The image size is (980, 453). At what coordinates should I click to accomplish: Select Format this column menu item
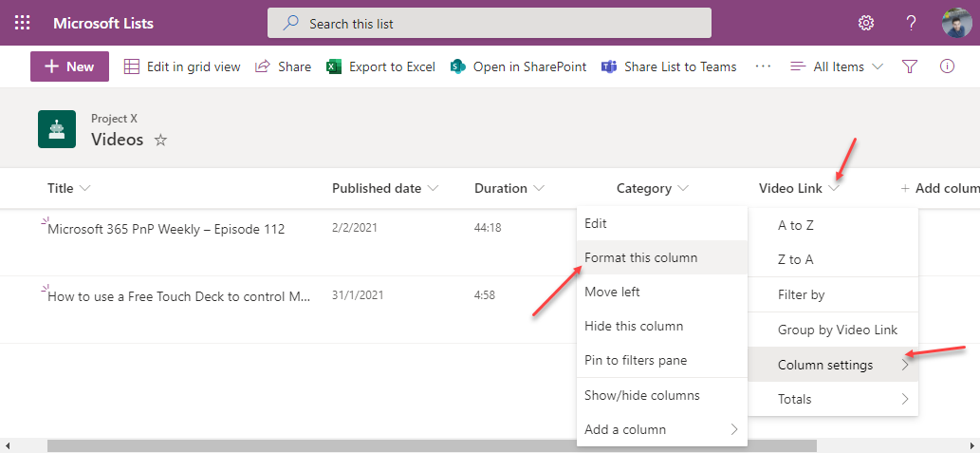[x=640, y=257]
